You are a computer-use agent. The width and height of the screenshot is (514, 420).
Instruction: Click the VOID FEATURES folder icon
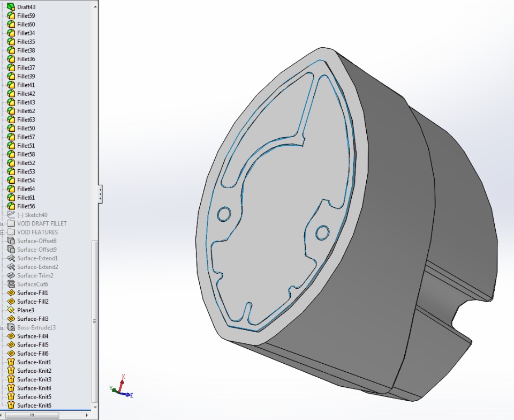[x=11, y=232]
